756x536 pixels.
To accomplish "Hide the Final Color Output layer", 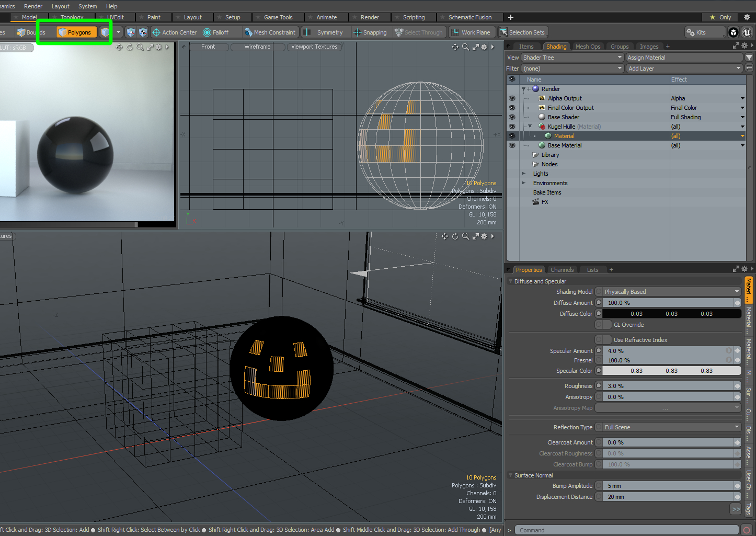I will [x=512, y=108].
